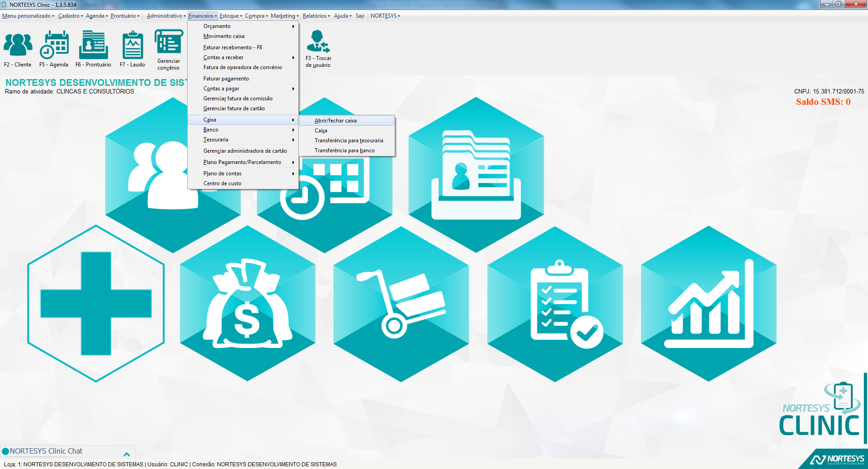
Task: Select Fatura de operadora de convênio
Action: [243, 67]
